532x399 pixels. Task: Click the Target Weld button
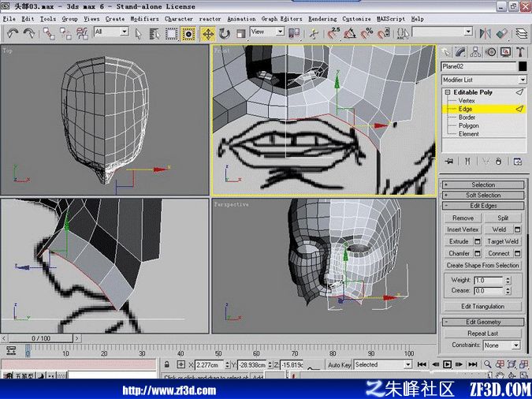point(503,241)
